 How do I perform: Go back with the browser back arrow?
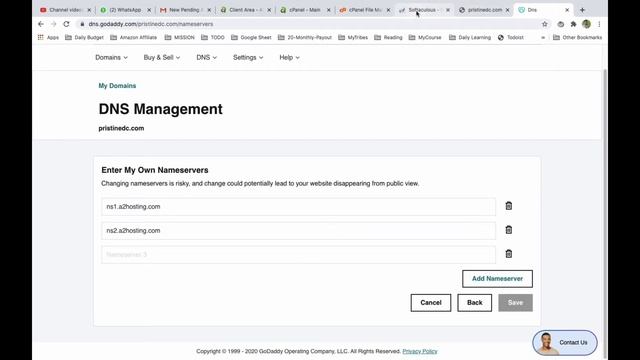(41, 24)
